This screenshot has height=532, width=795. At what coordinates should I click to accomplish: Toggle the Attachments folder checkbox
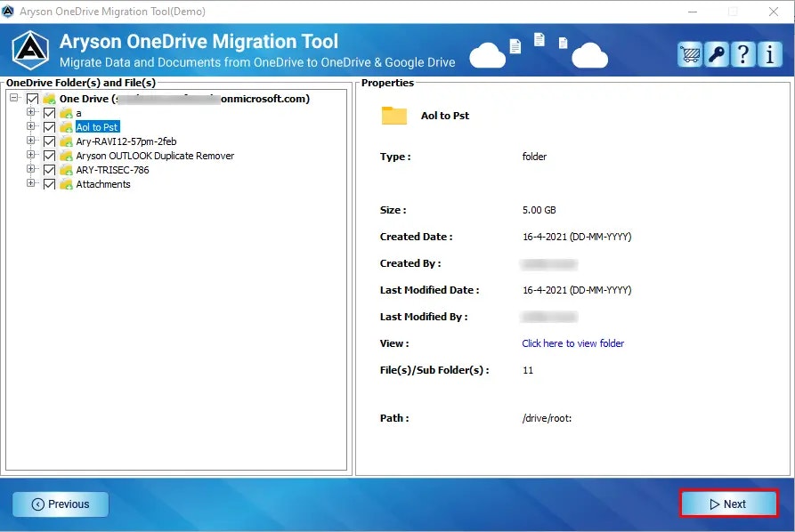click(x=49, y=184)
